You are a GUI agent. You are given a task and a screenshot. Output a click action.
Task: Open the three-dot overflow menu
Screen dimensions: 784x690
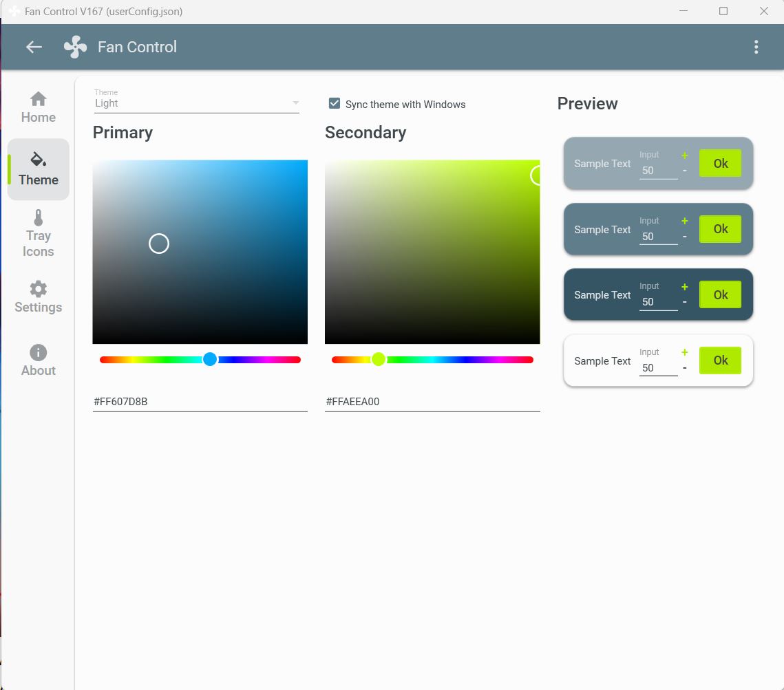(x=756, y=47)
